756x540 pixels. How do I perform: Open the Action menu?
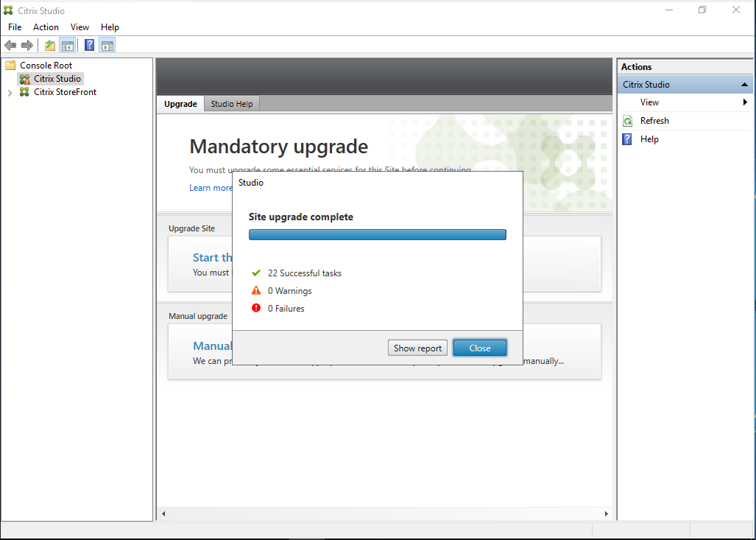[x=46, y=27]
